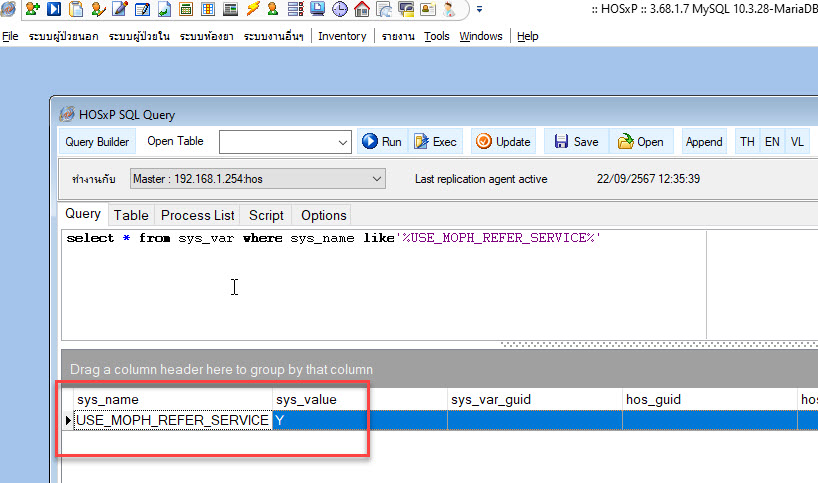Switch to the Process List tab
This screenshot has height=483, width=818.
point(198,215)
